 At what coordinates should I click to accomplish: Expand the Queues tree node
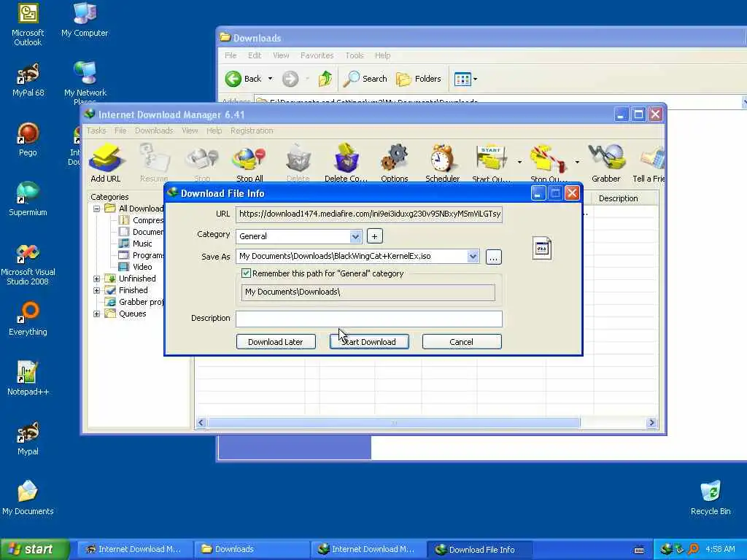click(97, 314)
